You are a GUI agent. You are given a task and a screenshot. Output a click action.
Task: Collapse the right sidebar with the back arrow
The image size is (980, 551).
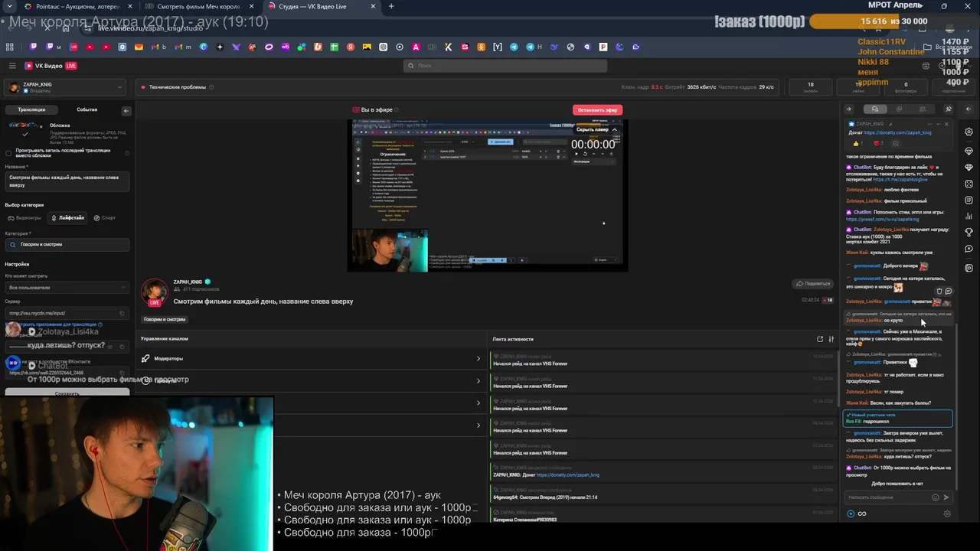(x=969, y=109)
